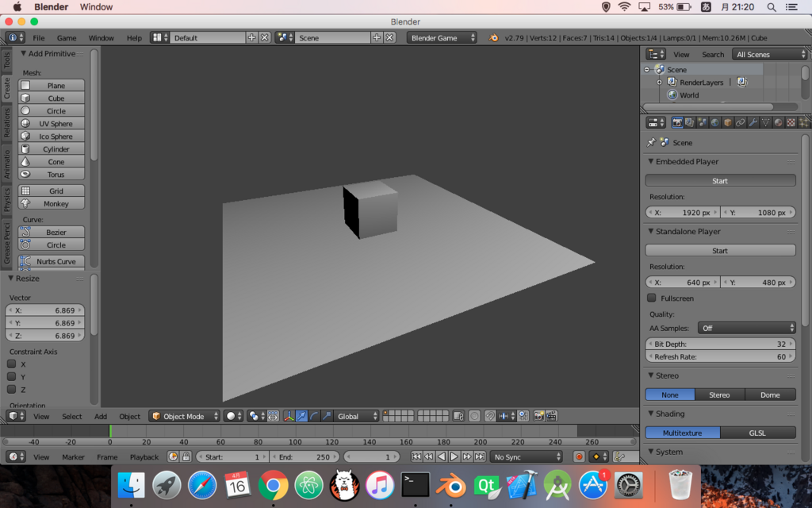Viewport: 812px width, 508px height.
Task: Add a Monkey mesh primitive
Action: coord(52,204)
